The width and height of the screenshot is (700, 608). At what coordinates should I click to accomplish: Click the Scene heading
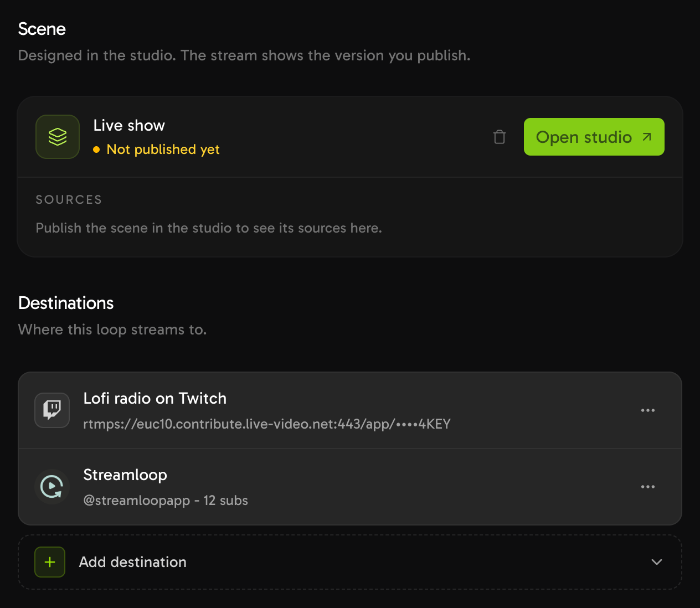[42, 29]
